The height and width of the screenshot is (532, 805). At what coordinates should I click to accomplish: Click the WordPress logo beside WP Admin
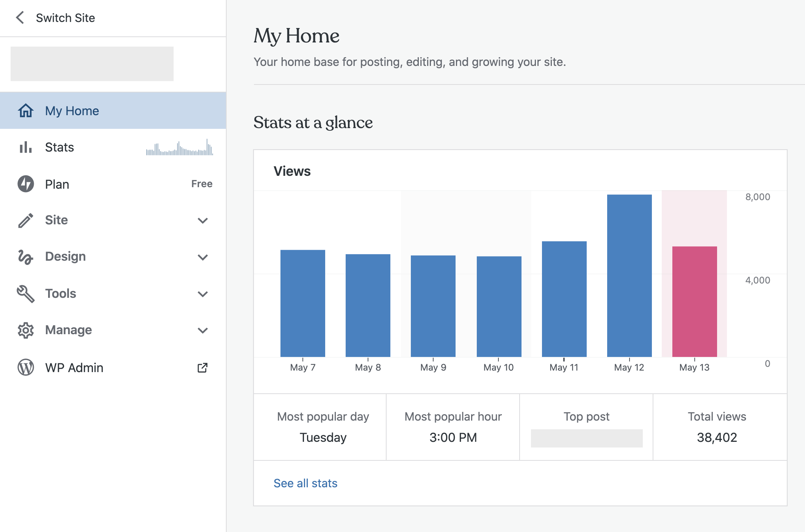[x=26, y=368]
